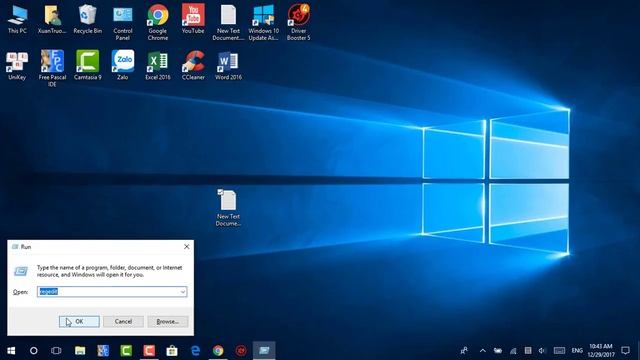Launch Driver Booster 5
This screenshot has height=360, width=640.
tap(298, 23)
